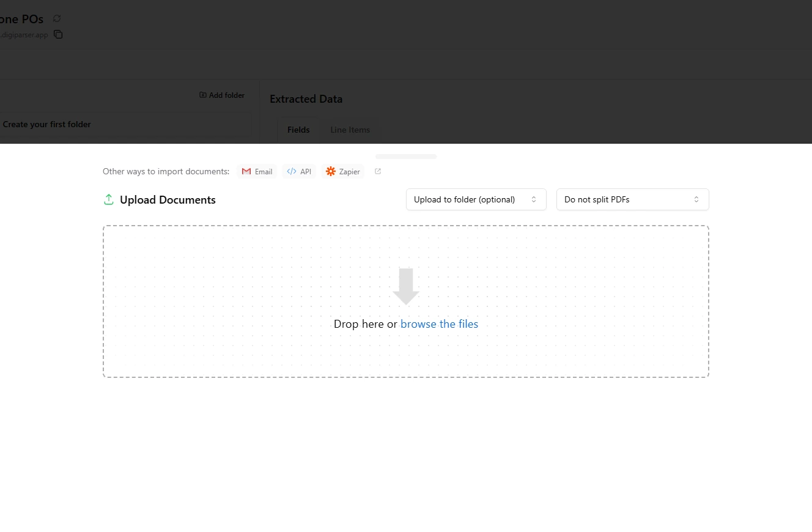This screenshot has height=532, width=812.
Task: Click the Add folder button
Action: pos(222,95)
